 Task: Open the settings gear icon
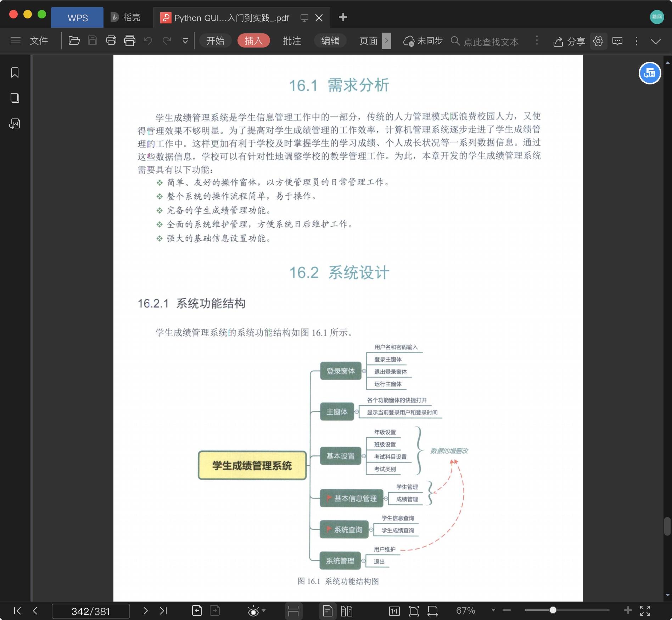click(598, 41)
